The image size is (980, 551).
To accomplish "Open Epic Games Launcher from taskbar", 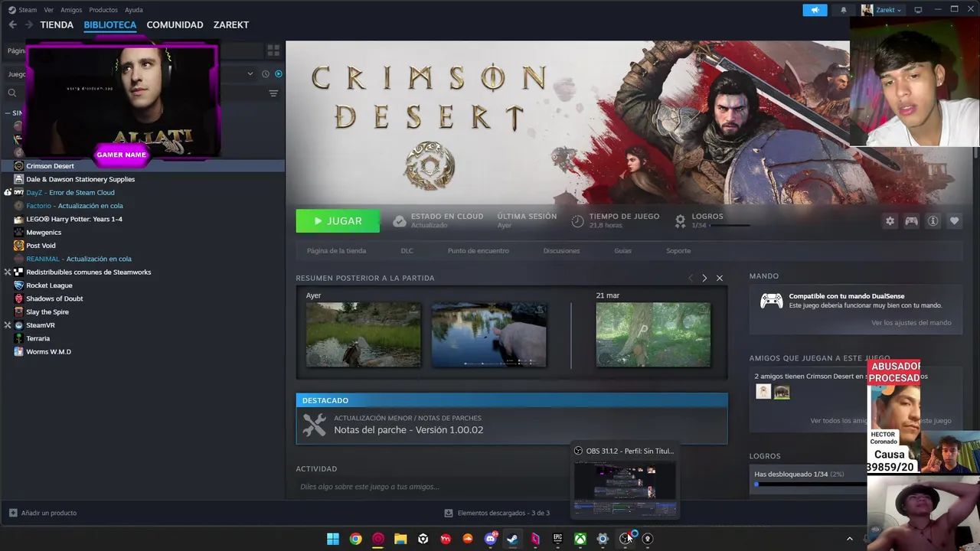I will tap(557, 539).
